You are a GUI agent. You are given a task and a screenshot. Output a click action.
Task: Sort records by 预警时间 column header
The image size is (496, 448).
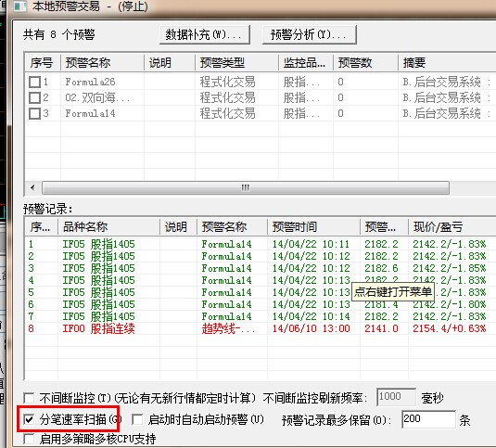313,227
